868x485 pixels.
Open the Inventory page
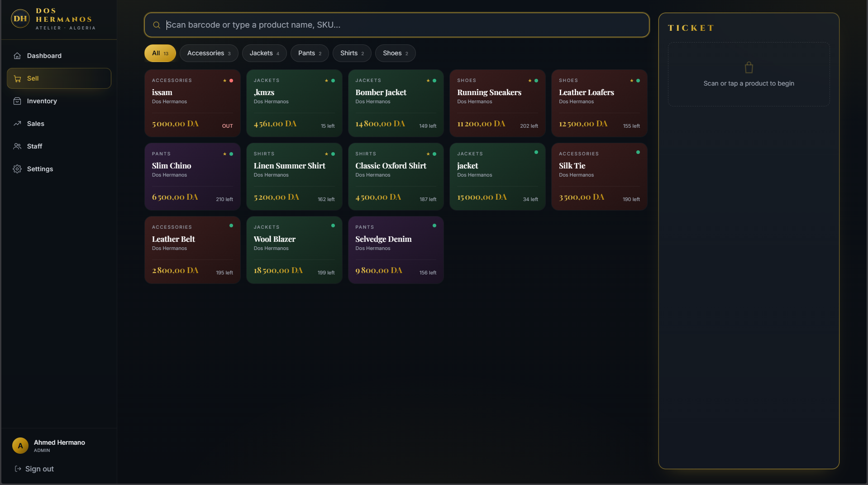click(59, 101)
